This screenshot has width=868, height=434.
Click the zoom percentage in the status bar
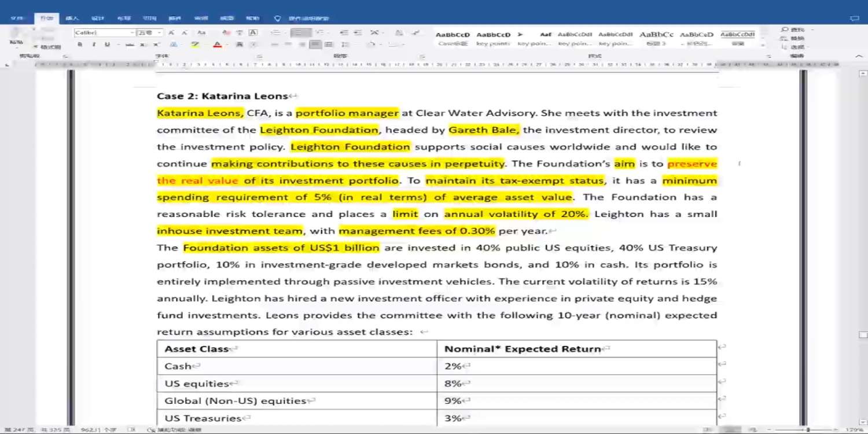click(854, 430)
